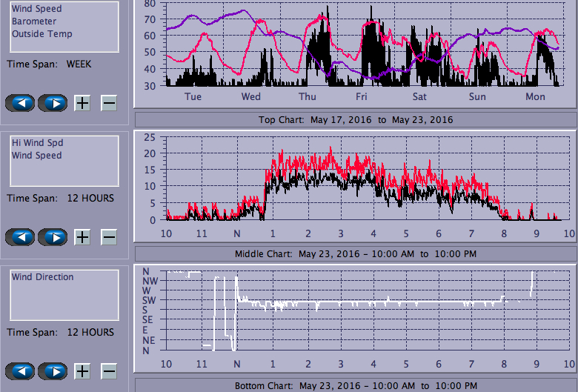Select Outside Temp in the top list
578x392 pixels.
tap(41, 34)
